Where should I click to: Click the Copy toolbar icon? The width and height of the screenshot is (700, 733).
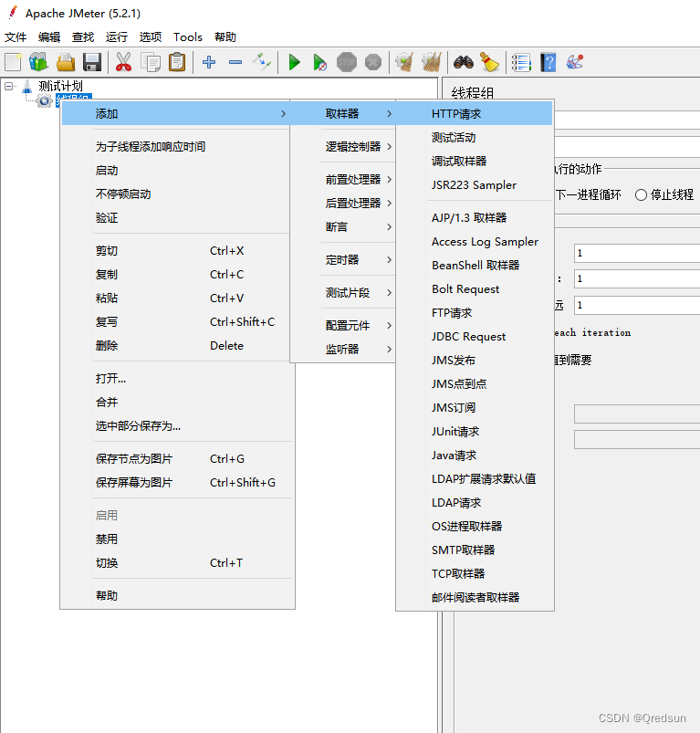pyautogui.click(x=151, y=62)
